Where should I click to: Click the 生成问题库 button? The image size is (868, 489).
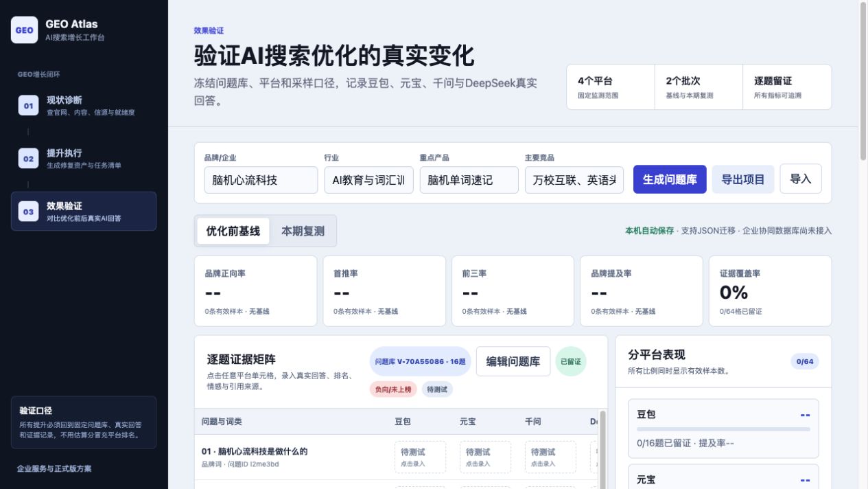click(670, 179)
